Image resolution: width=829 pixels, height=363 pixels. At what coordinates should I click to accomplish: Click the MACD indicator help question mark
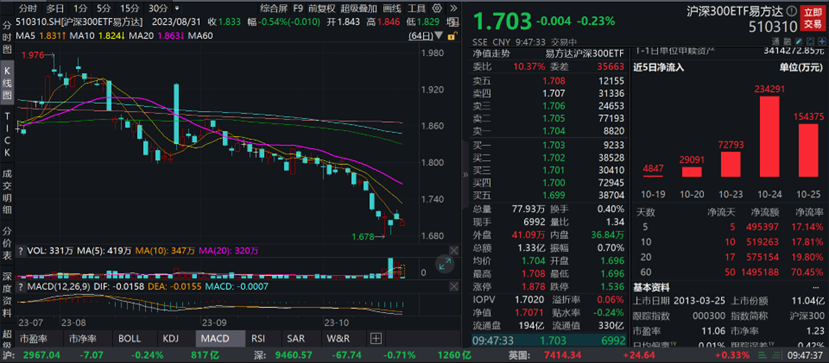(x=21, y=286)
